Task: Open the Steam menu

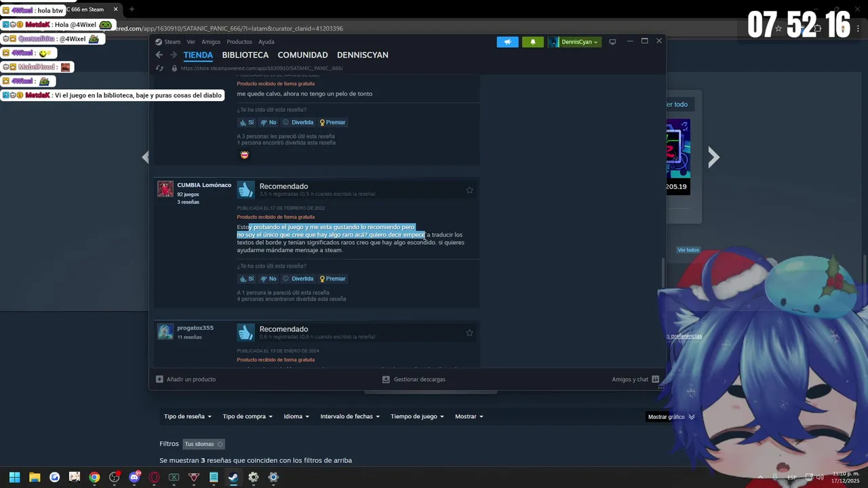Action: pos(172,42)
